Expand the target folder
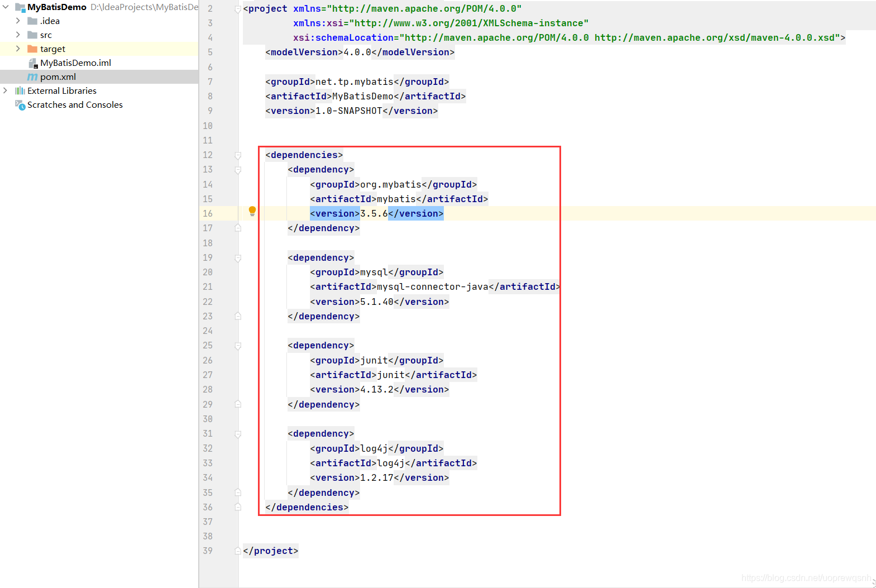 pyautogui.click(x=18, y=49)
